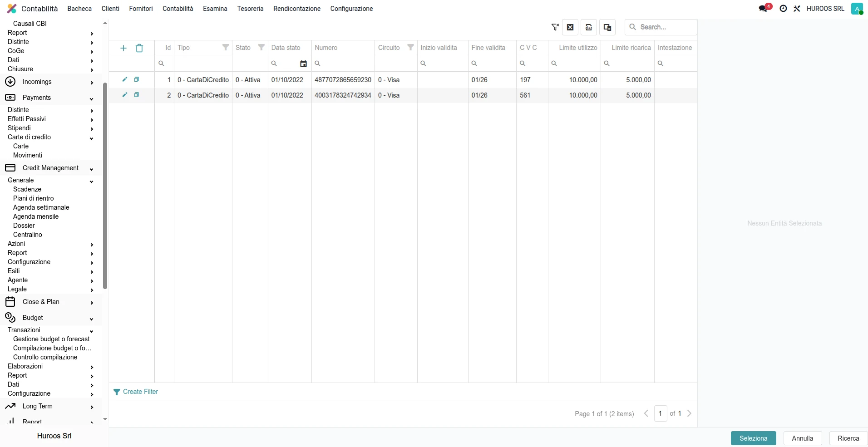868x447 pixels.
Task: Click the clear filter funnel icon in toolbar
Action: click(555, 27)
